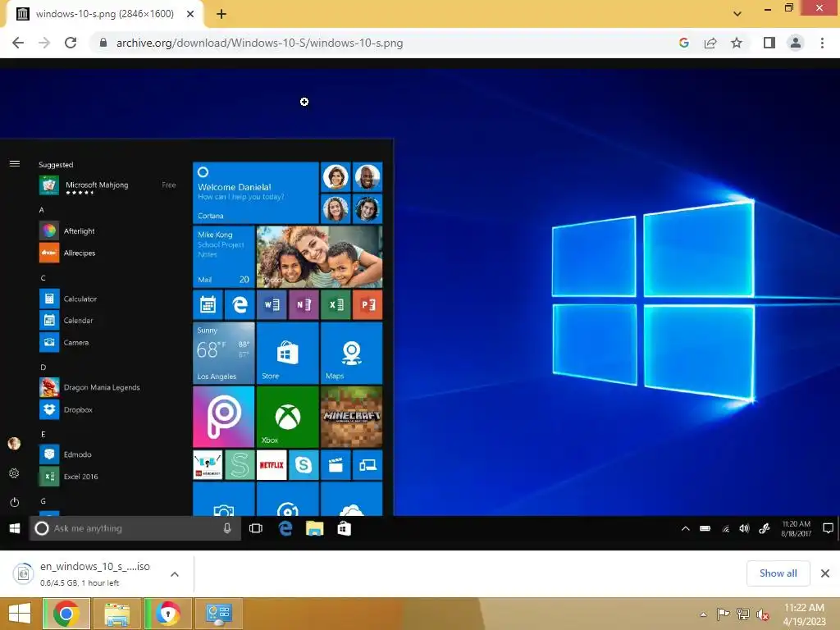The height and width of the screenshot is (630, 840).
Task: Click the 'Ask me anything' Cortana search box
Action: coord(135,528)
